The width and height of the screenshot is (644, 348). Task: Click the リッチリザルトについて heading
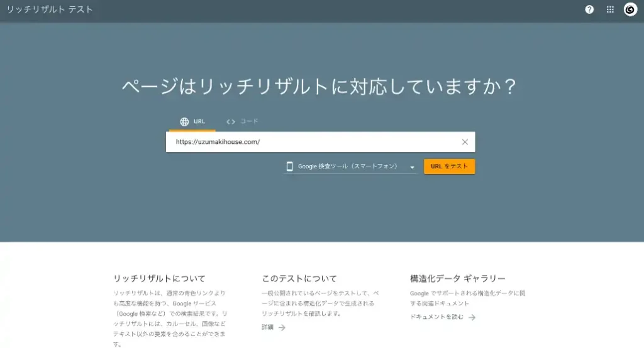click(159, 278)
